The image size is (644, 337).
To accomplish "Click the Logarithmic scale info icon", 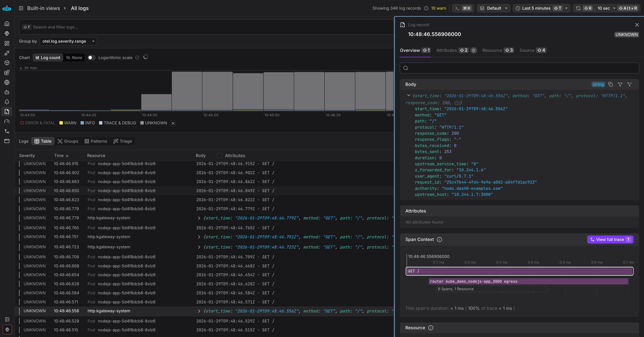I will [137, 58].
